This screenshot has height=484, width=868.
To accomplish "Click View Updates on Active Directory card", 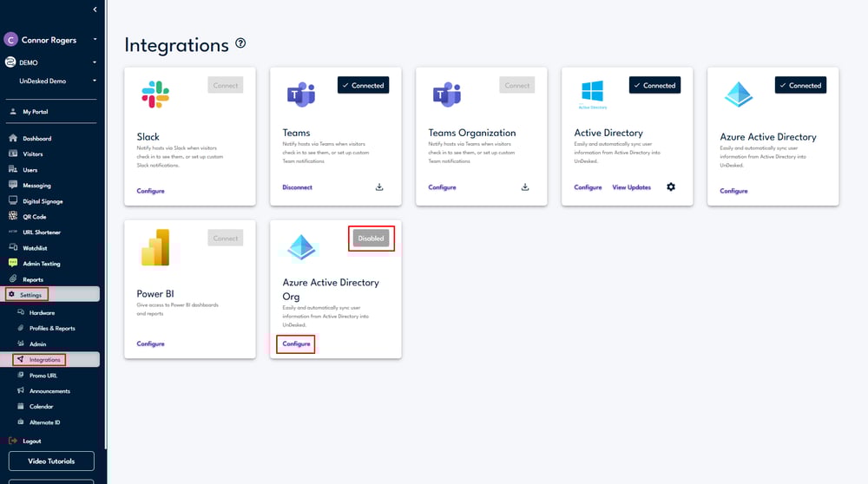I will [x=631, y=187].
